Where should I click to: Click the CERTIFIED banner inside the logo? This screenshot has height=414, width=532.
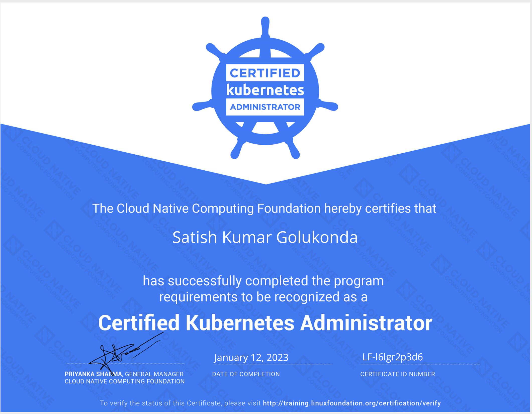pos(265,73)
